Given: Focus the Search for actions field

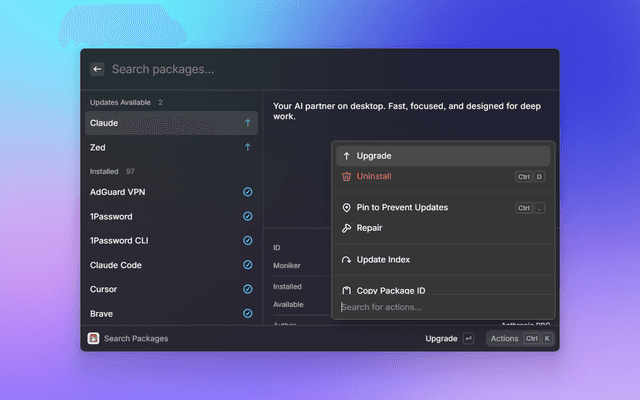Looking at the screenshot, I should (x=443, y=307).
